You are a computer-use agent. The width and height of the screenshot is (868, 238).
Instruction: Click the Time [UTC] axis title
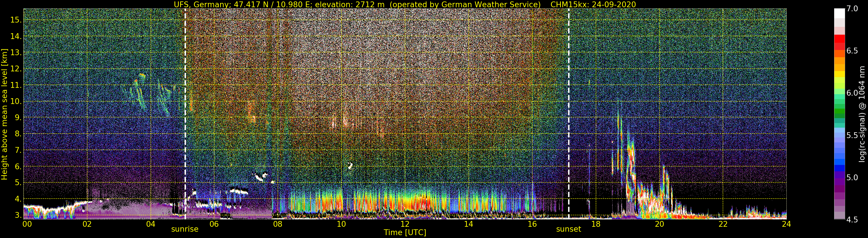coord(405,232)
